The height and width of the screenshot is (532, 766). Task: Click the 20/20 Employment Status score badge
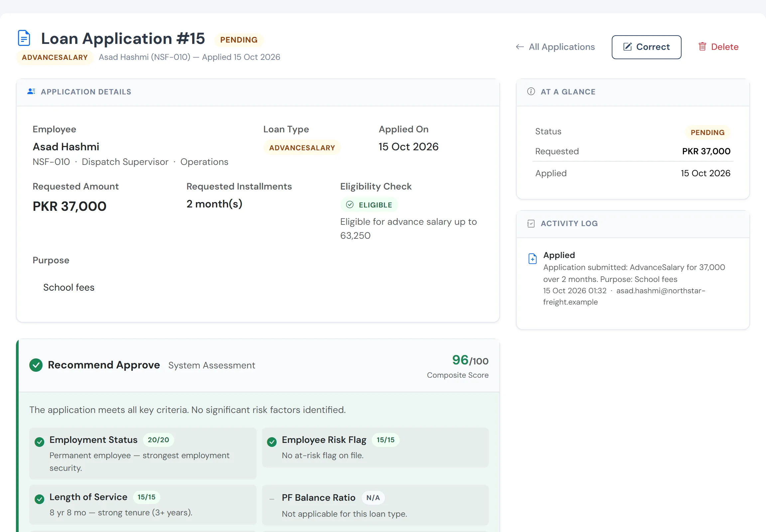(158, 440)
